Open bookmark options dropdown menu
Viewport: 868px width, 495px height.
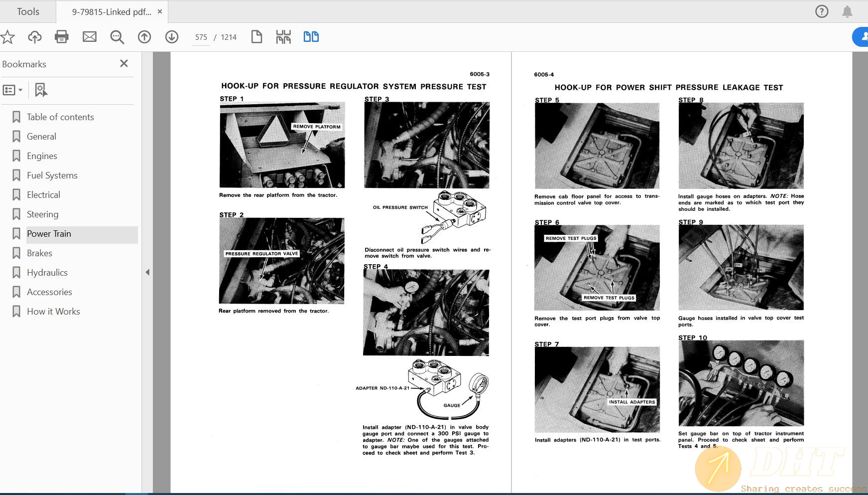click(x=13, y=90)
